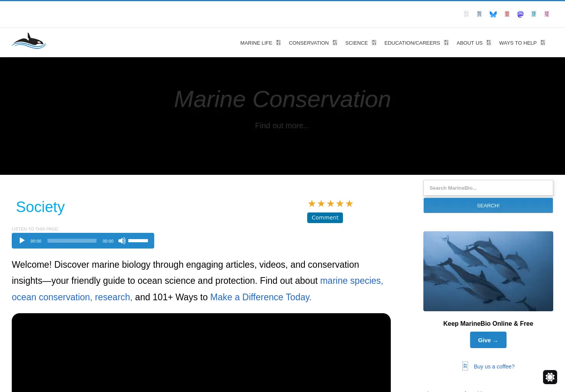565x392 pixels.
Task: Click the dolphins photo in the sidebar
Action: pos(488,271)
